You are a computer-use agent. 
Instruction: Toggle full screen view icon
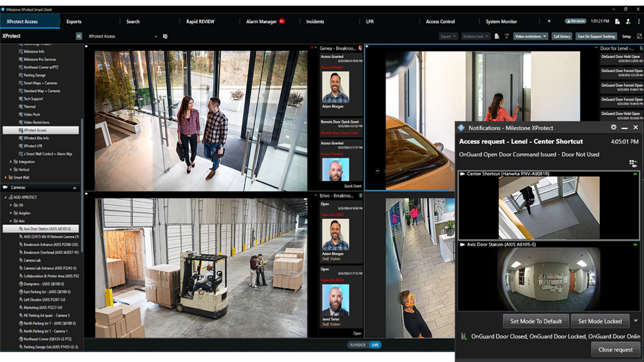[x=639, y=37]
